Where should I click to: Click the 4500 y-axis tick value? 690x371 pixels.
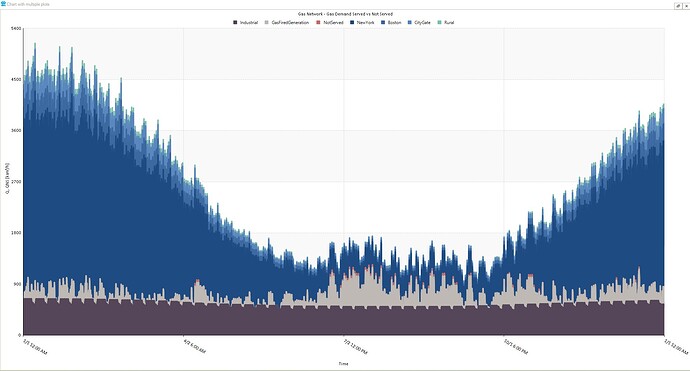16,80
